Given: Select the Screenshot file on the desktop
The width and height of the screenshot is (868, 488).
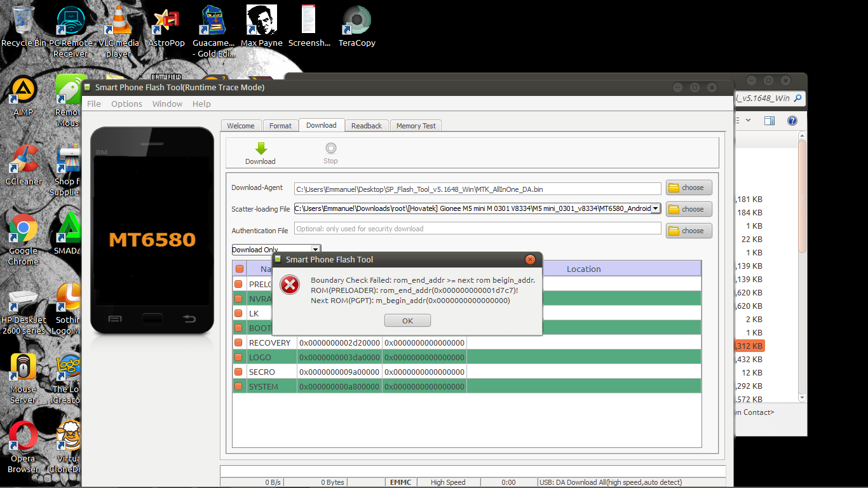Looking at the screenshot, I should (x=309, y=26).
